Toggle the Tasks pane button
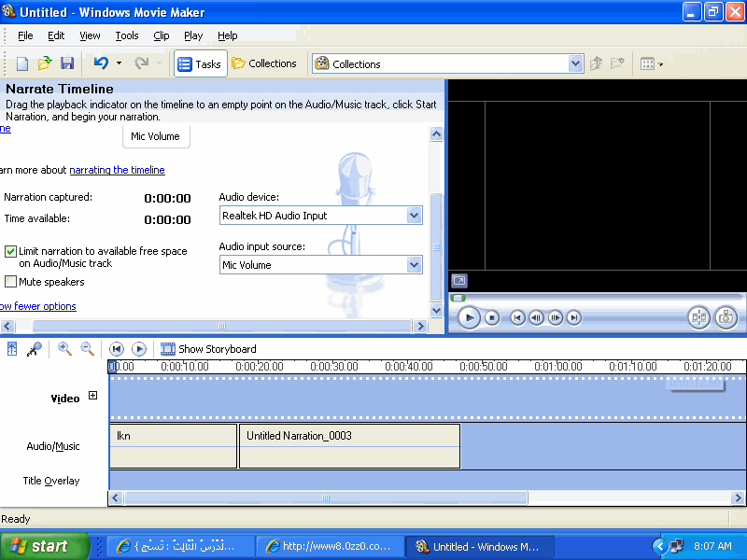 [199, 63]
